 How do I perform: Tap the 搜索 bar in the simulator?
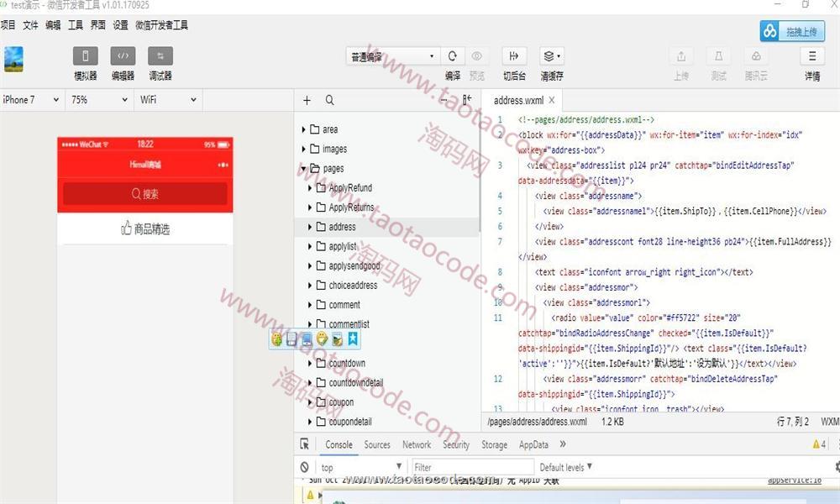point(144,194)
